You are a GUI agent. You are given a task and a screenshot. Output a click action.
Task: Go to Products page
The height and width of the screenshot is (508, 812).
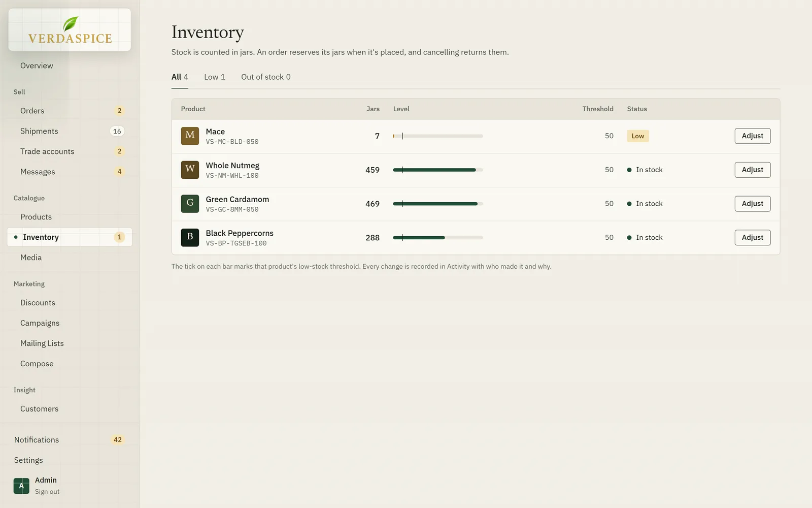pos(70,217)
